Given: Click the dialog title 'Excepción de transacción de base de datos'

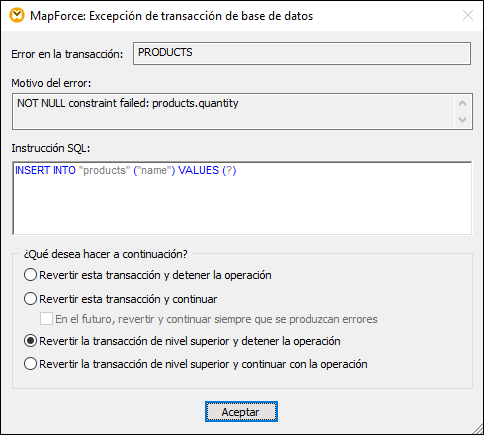Looking at the screenshot, I should click(201, 16).
